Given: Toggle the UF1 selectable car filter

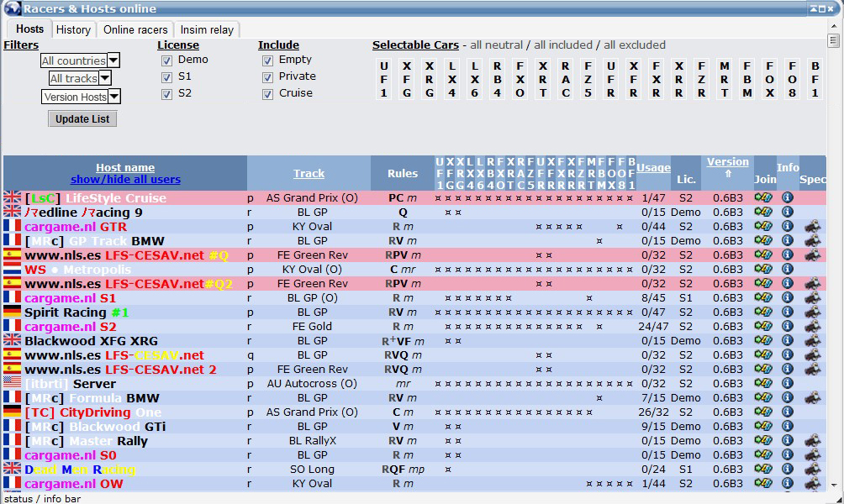Looking at the screenshot, I should [x=384, y=79].
